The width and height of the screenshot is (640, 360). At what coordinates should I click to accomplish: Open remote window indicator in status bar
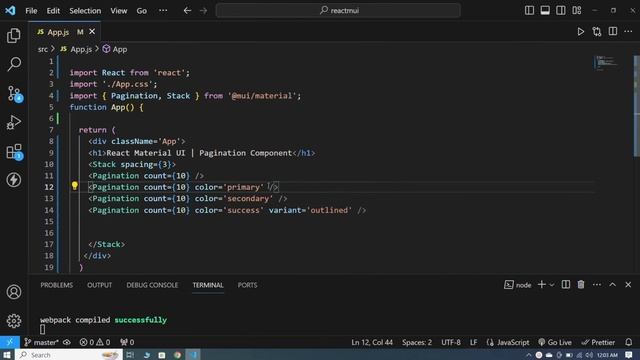10,342
